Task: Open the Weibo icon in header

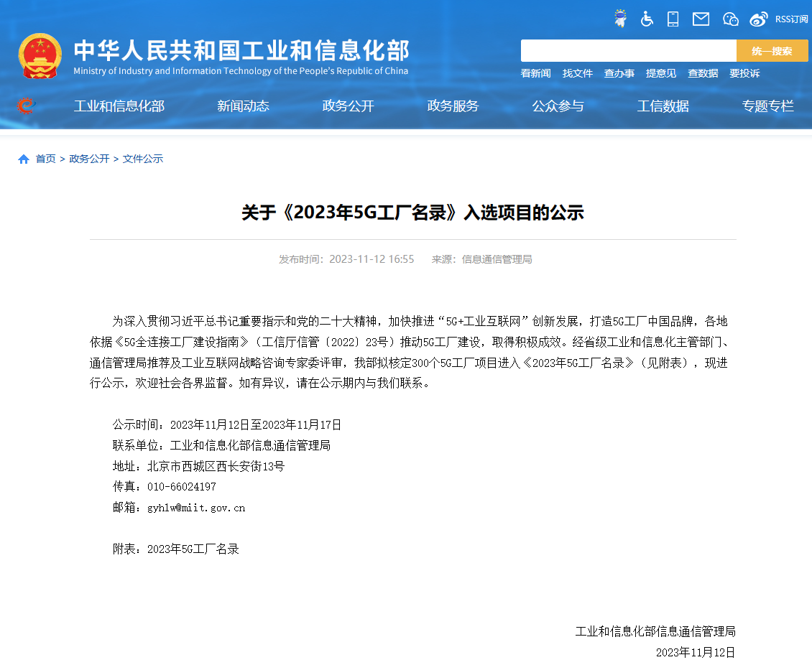Action: point(758,19)
